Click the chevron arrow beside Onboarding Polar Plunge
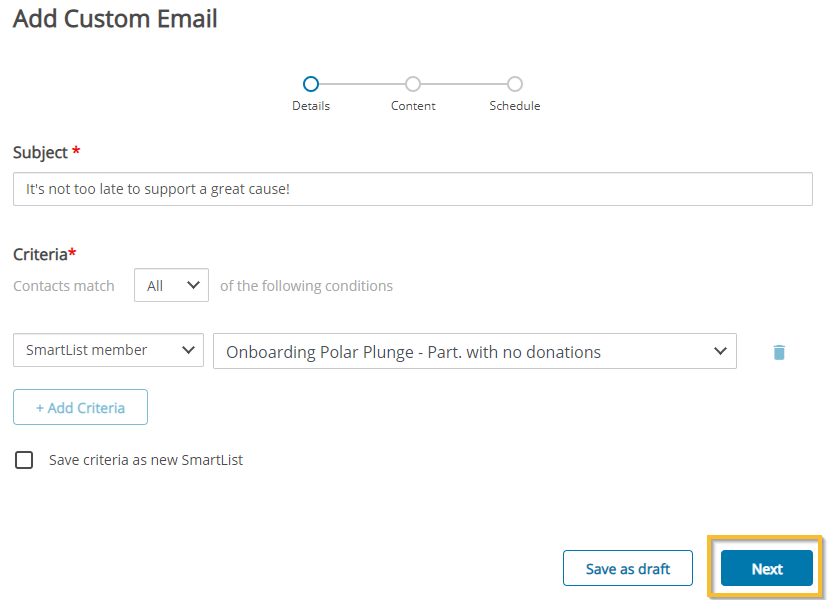Screen dimensions: 830x600 (720, 351)
